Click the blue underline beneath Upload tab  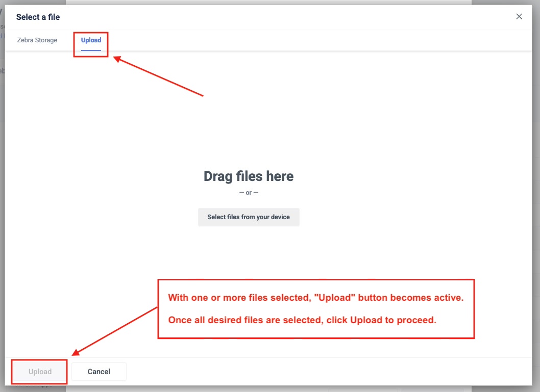(x=91, y=50)
